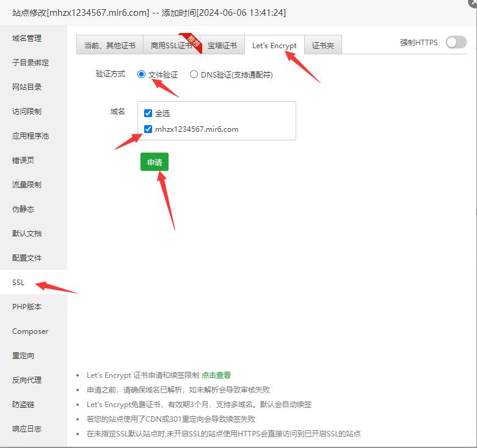
Task: Open the 证书夹 tab
Action: pyautogui.click(x=323, y=46)
